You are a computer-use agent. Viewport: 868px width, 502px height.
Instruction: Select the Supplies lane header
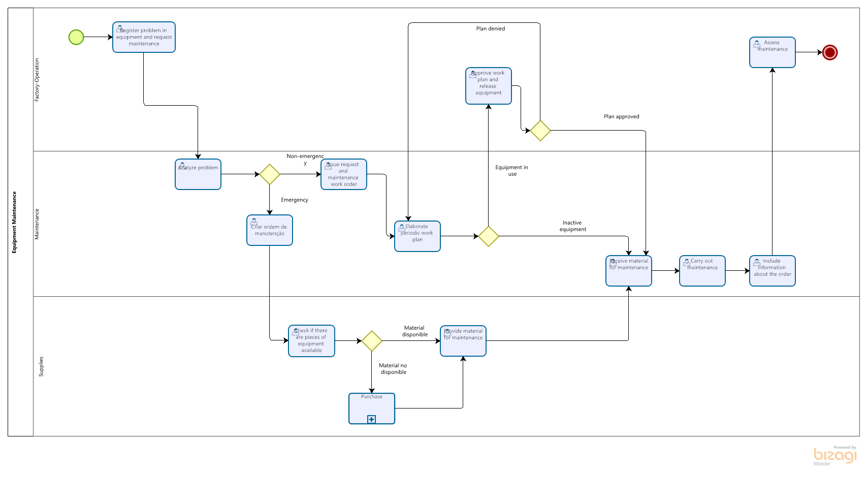(41, 366)
